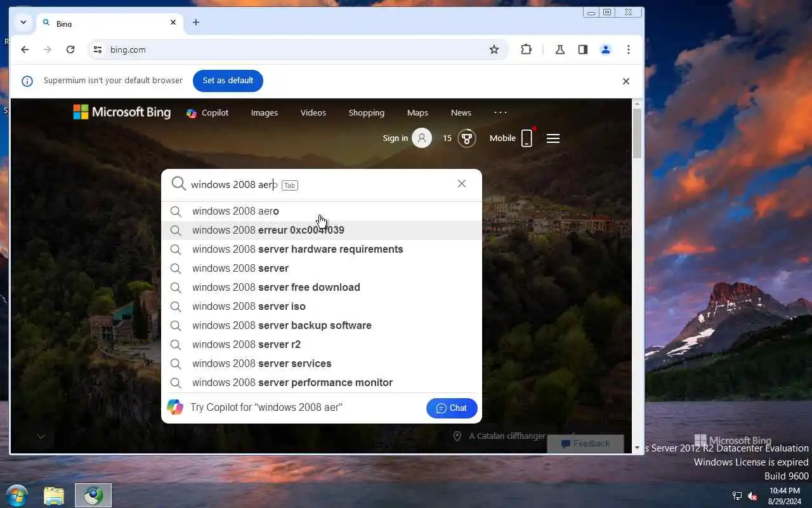Click the info icon in infobar

[27, 81]
